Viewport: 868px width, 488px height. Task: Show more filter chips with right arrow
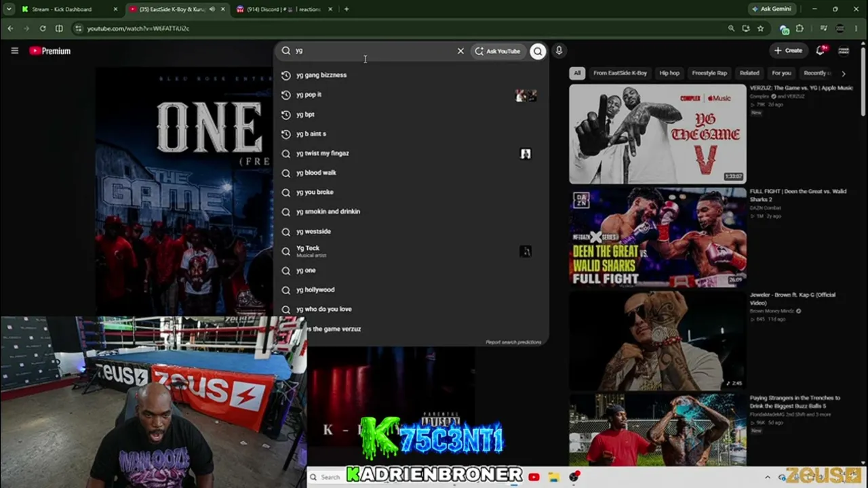844,73
